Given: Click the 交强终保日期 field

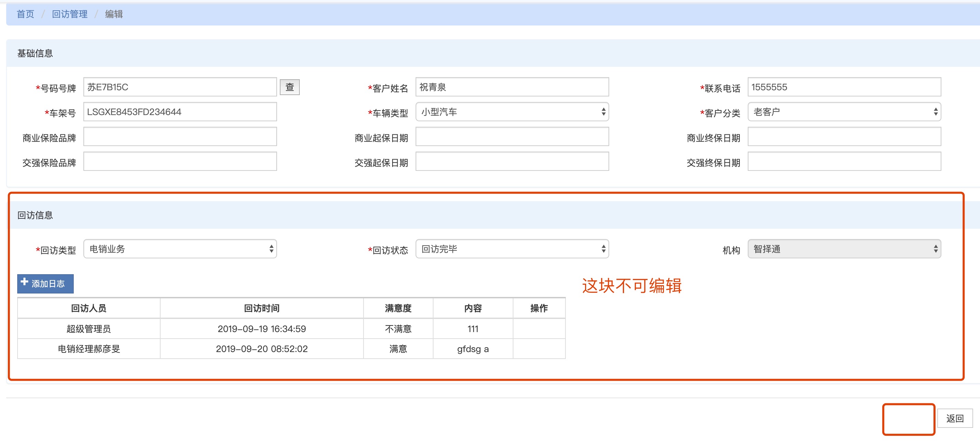Looking at the screenshot, I should pos(844,161).
